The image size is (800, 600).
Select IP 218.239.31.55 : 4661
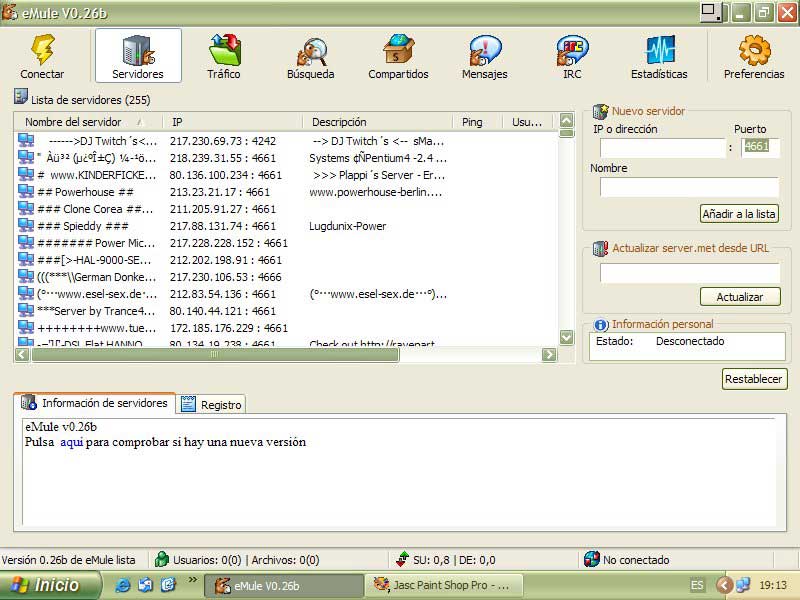[223, 158]
